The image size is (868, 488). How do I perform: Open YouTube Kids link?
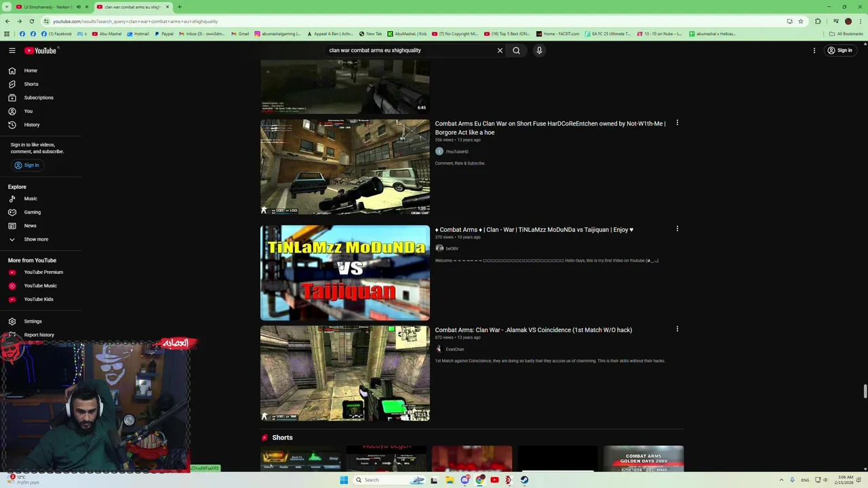tap(39, 300)
